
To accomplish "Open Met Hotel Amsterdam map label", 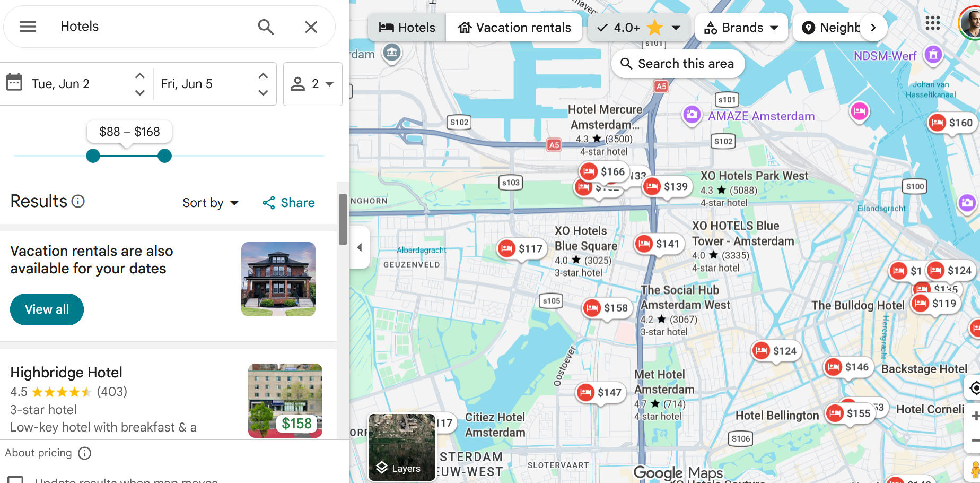I will [664, 382].
